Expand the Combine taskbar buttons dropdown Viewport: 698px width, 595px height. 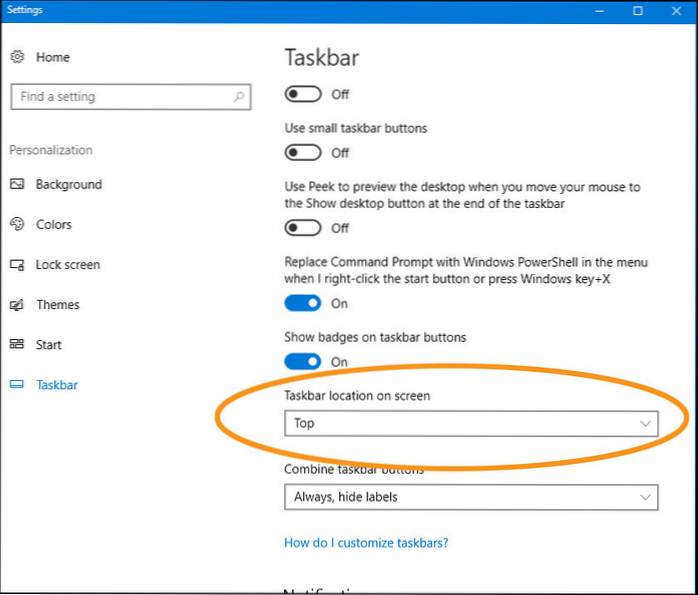471,497
